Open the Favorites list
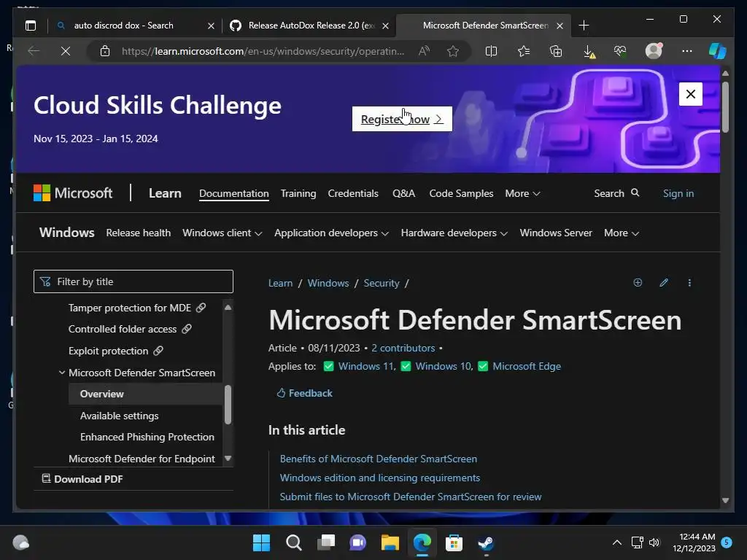The width and height of the screenshot is (747, 560). point(524,51)
